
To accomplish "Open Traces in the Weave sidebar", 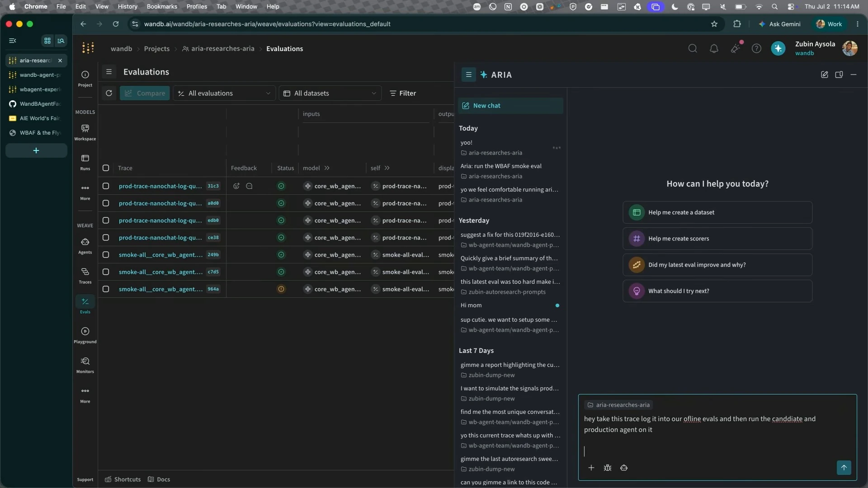I will coord(85,276).
